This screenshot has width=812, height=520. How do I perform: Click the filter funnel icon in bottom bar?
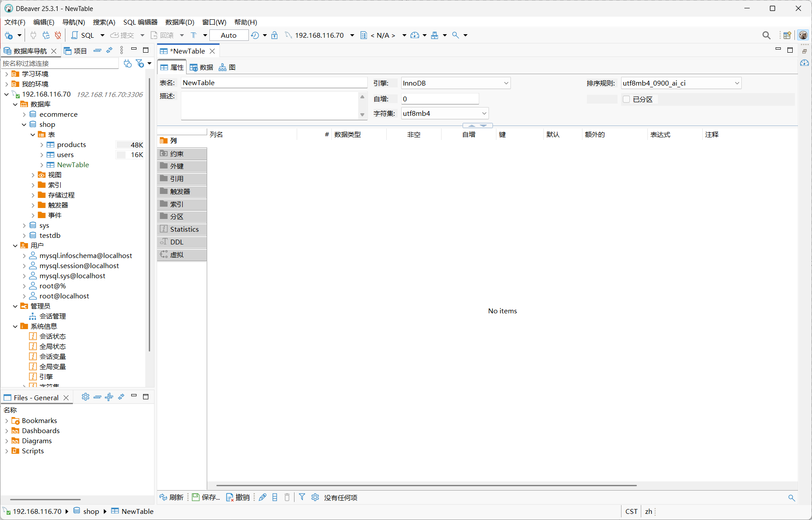click(x=302, y=497)
